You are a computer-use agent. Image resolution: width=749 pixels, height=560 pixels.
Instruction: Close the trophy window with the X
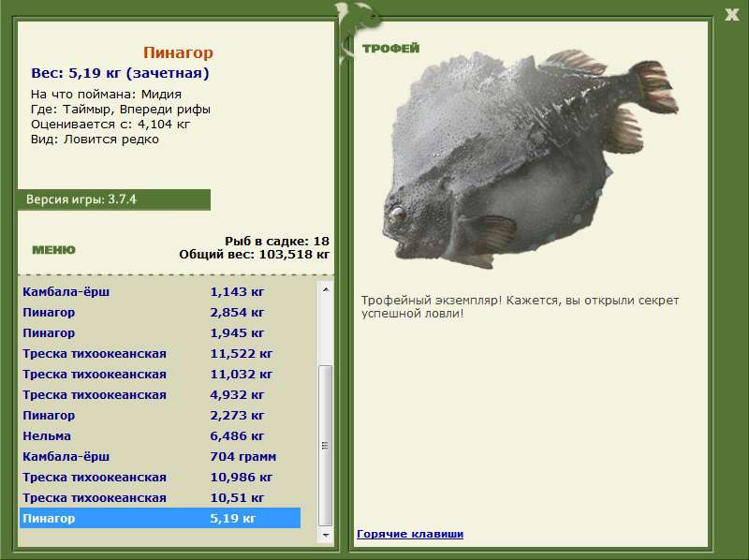coord(731,13)
